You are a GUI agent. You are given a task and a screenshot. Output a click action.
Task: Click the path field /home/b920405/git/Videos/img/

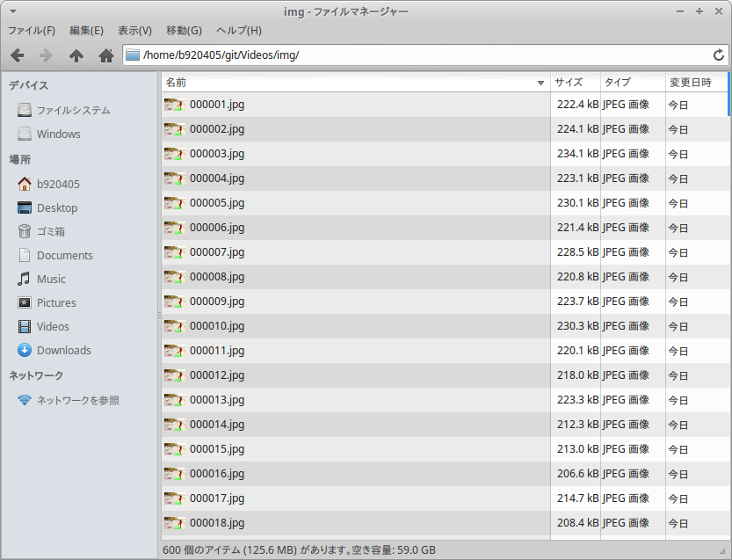(425, 55)
